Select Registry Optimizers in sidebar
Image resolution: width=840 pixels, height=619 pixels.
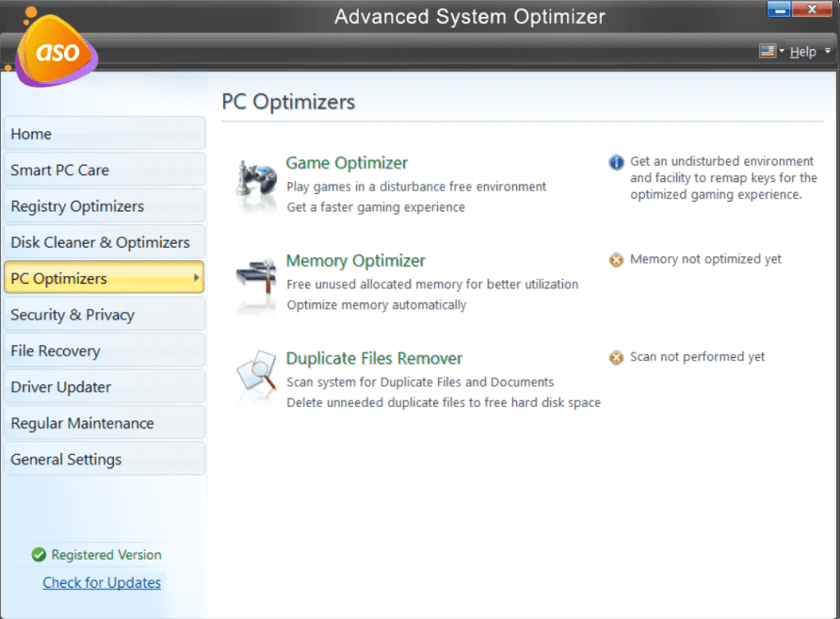coord(104,206)
